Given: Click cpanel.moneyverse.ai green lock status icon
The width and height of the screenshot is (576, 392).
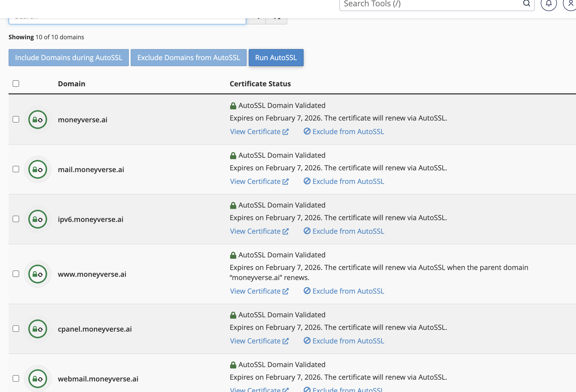Looking at the screenshot, I should pos(38,329).
